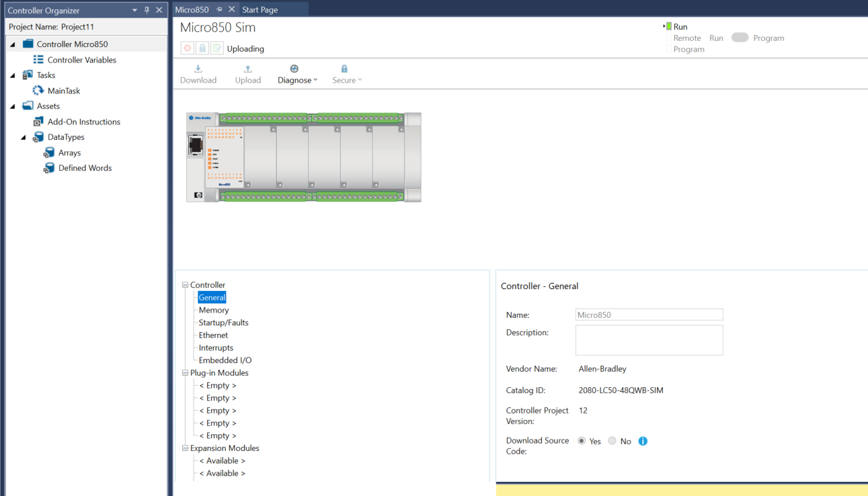Screen dimensions: 868x496
Task: Click the catalog ID 2080-LC50-48QWB-SIM
Action: coord(621,390)
